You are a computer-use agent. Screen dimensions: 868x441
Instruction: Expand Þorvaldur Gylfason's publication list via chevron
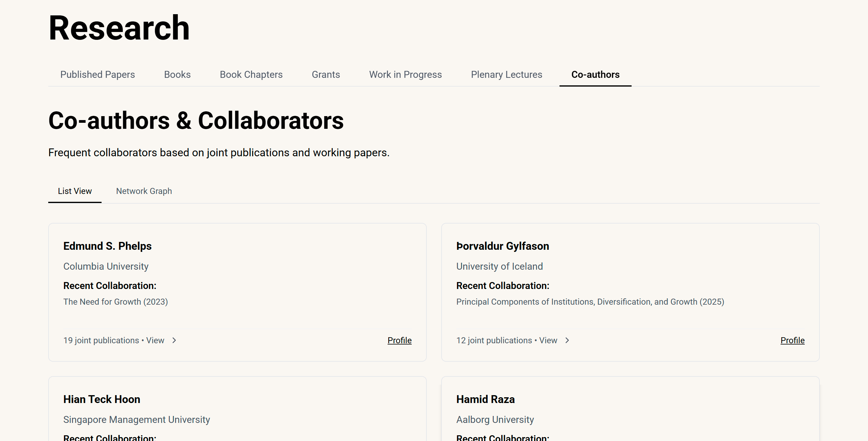coord(568,341)
